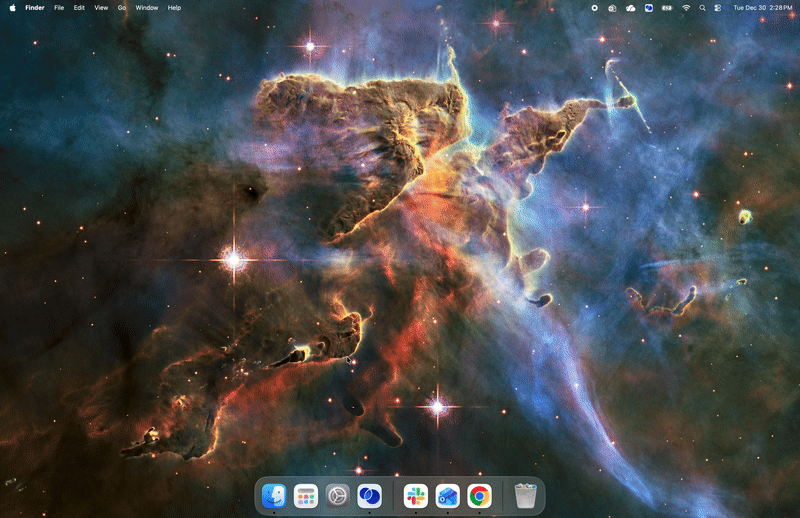Show battery status in menu bar
This screenshot has width=800, height=518.
click(x=667, y=8)
